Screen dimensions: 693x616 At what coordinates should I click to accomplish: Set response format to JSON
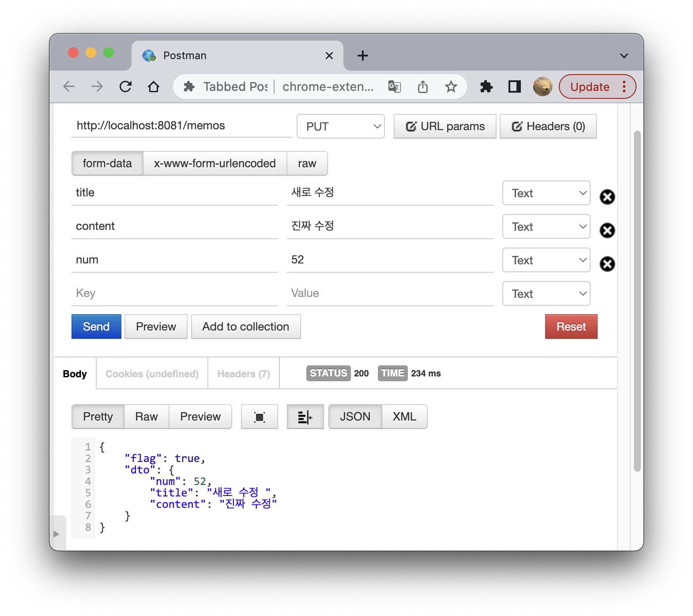tap(355, 417)
